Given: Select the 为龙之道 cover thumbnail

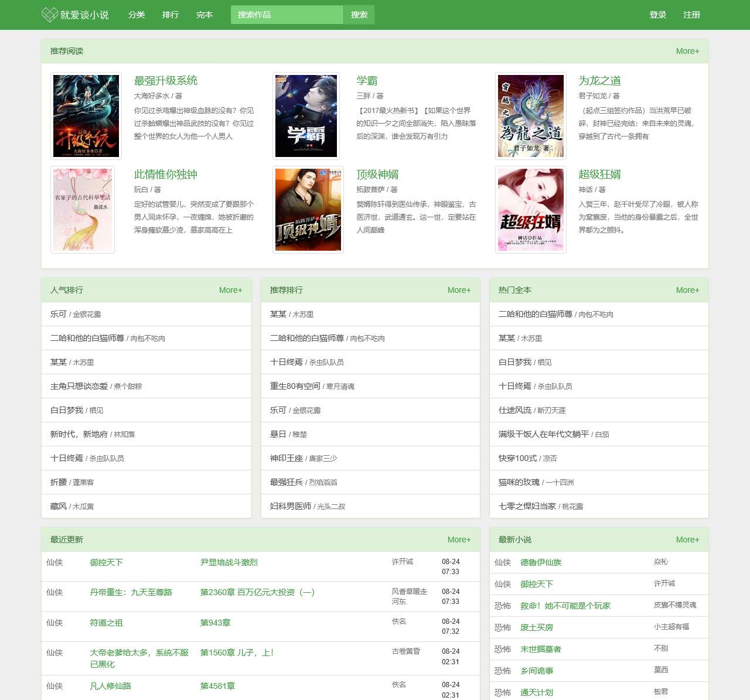Looking at the screenshot, I should pyautogui.click(x=531, y=116).
